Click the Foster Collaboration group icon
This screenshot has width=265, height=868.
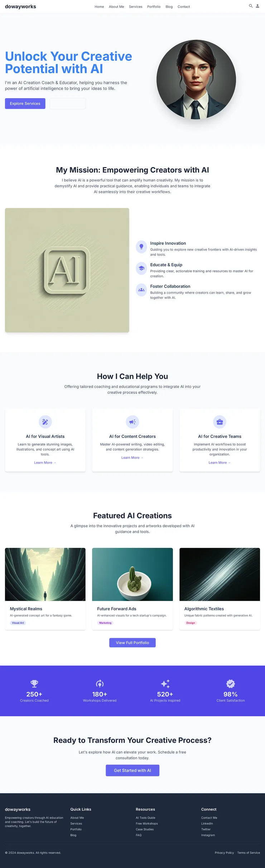[141, 289]
